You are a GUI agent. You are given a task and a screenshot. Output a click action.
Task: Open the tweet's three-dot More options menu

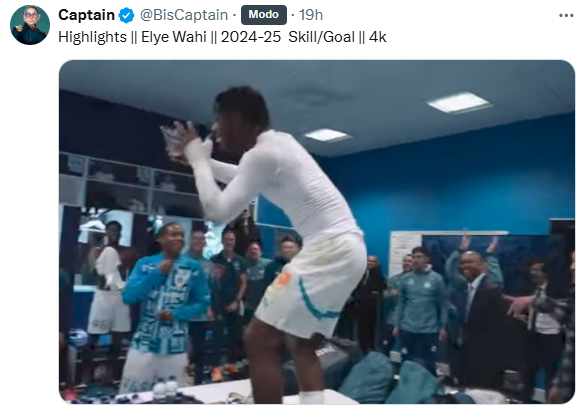[x=566, y=16]
